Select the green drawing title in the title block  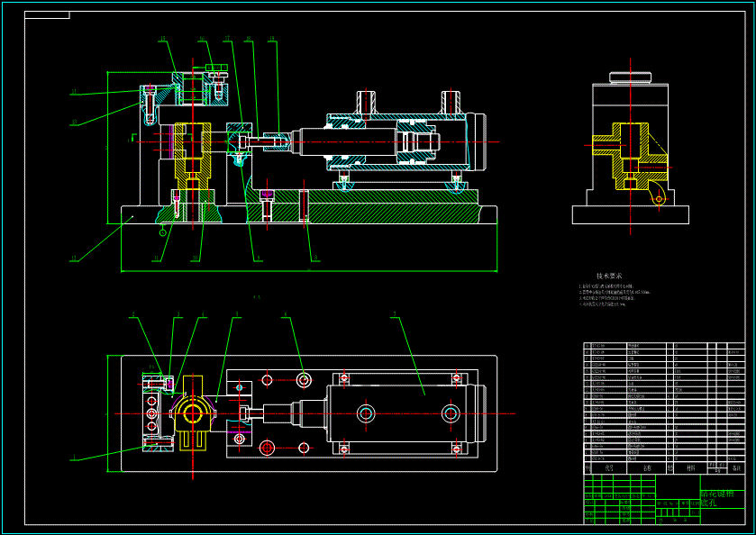717,498
